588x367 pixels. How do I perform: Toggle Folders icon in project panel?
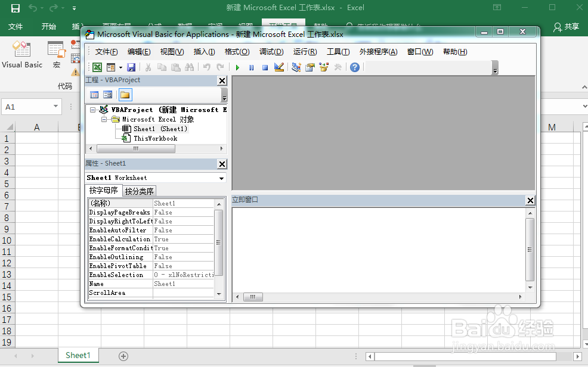[125, 95]
